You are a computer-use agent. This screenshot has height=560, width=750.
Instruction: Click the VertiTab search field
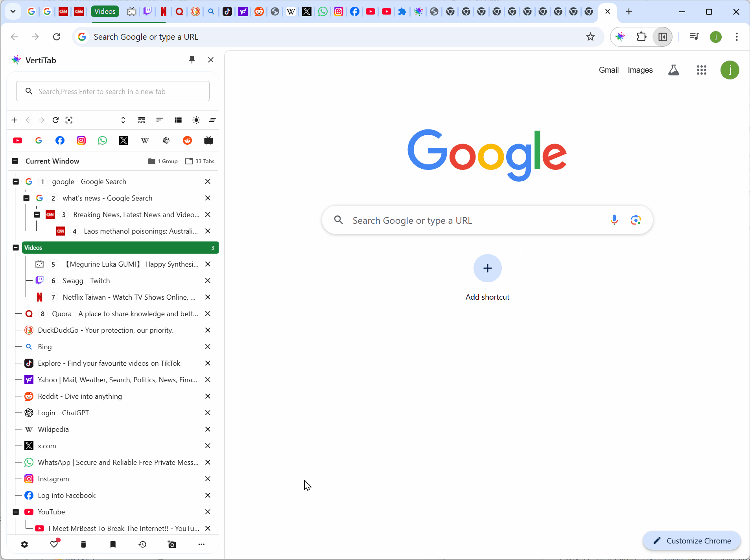113,92
